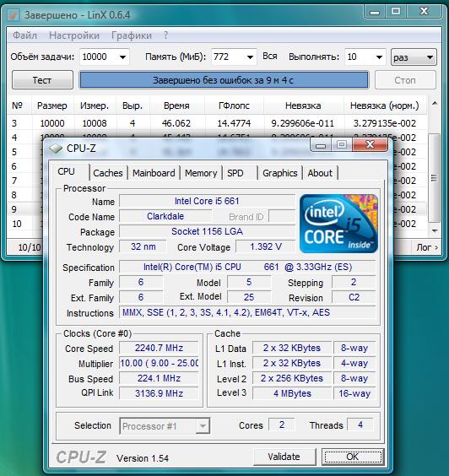Viewport: 449px width, 476px height.
Task: Click the LinX application icon in title bar
Action: 13,15
